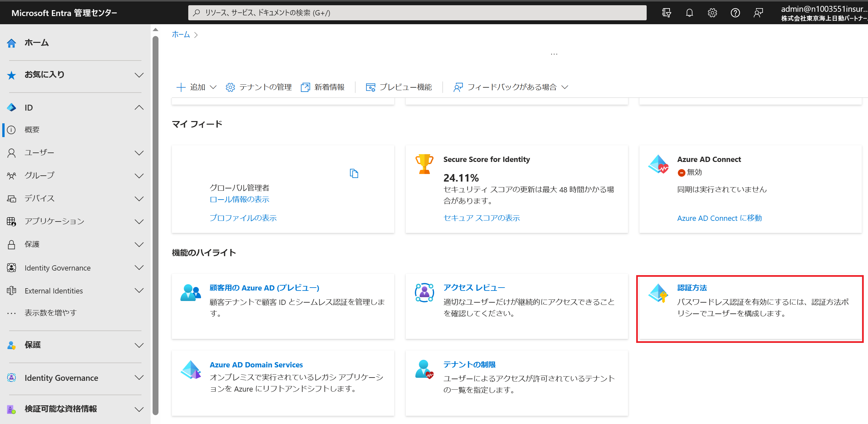Viewport: 868px width, 424px height.
Task: Open the 追加 dropdown arrow
Action: click(213, 87)
